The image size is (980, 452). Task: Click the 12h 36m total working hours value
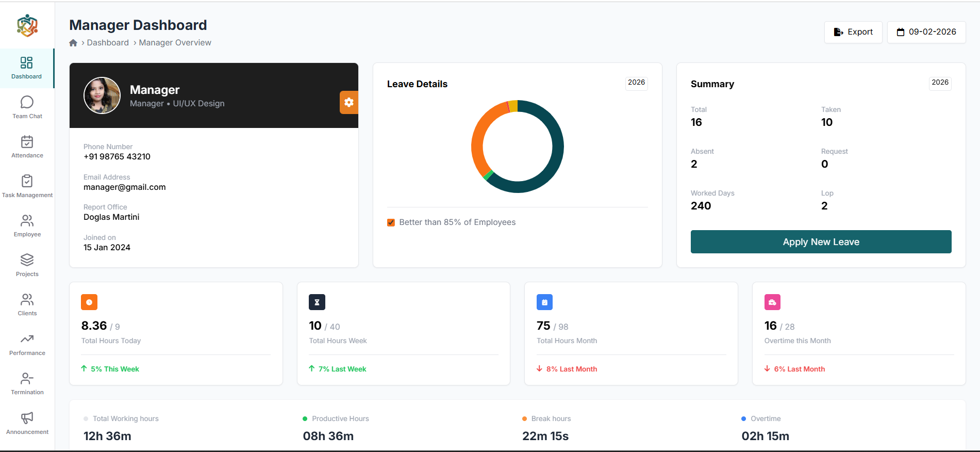107,436
